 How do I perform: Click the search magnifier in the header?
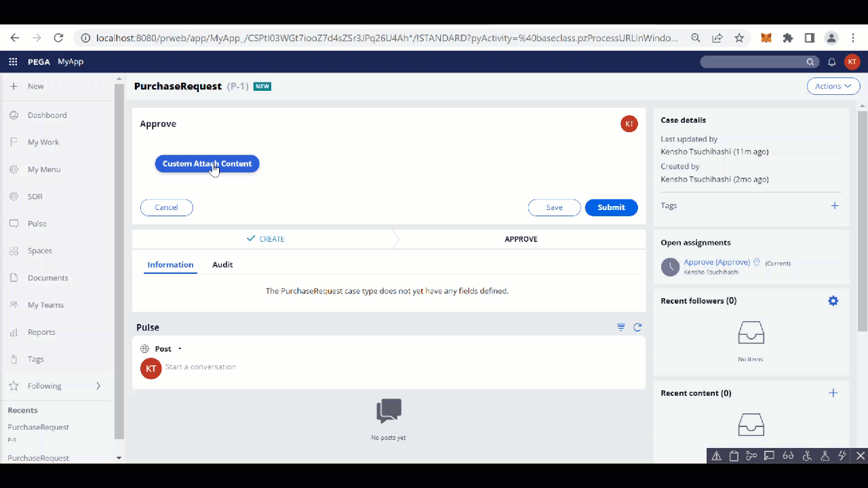[810, 62]
